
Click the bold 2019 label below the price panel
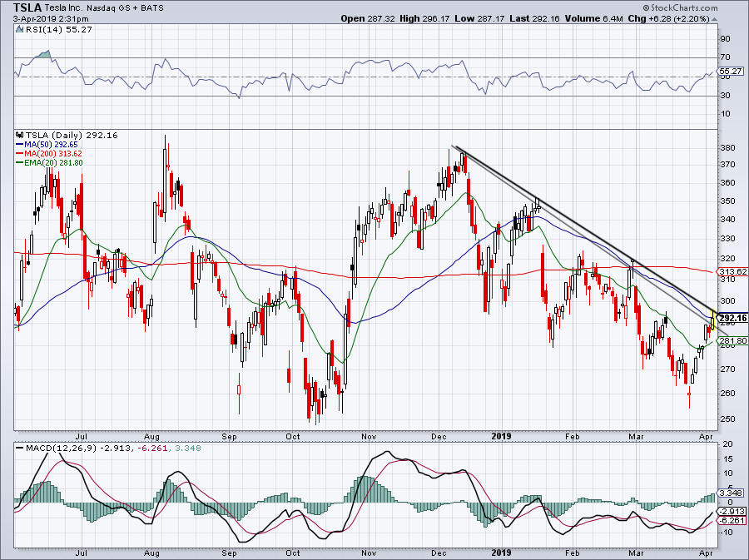tap(501, 436)
